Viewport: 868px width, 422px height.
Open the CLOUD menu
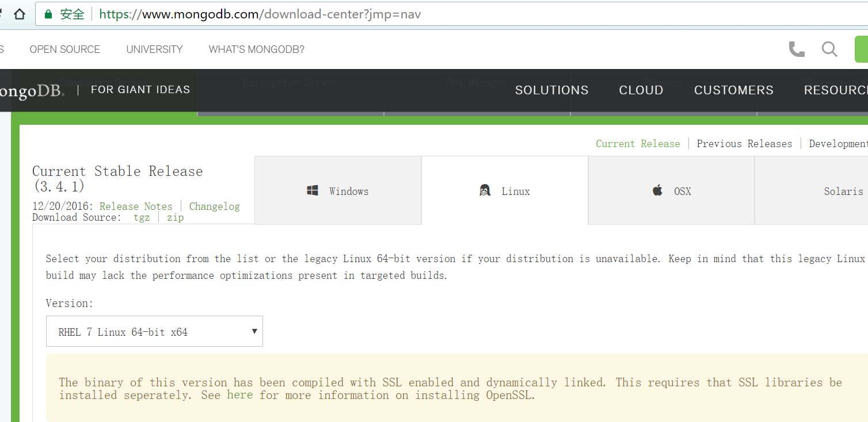(x=641, y=90)
